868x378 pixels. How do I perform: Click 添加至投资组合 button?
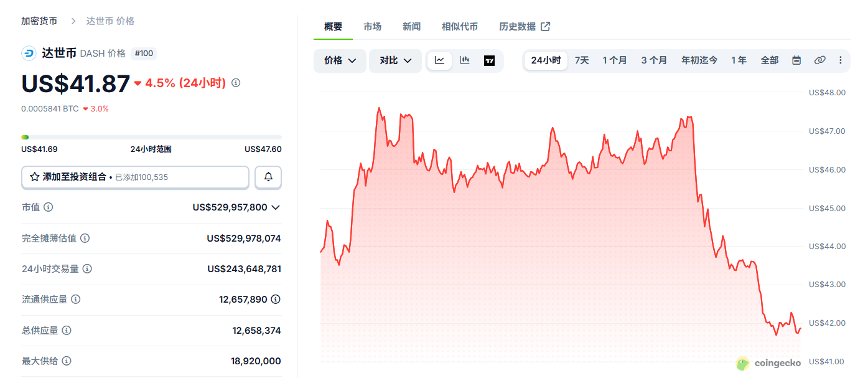(x=135, y=177)
